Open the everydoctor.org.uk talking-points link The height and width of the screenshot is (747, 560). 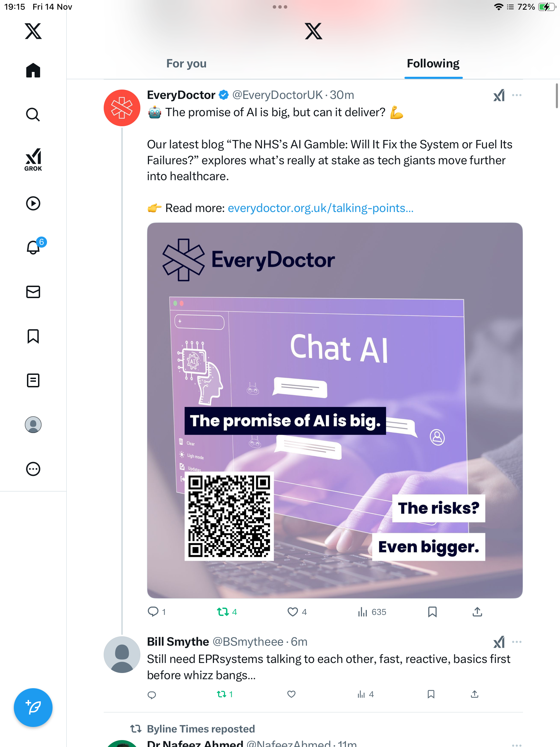point(320,208)
